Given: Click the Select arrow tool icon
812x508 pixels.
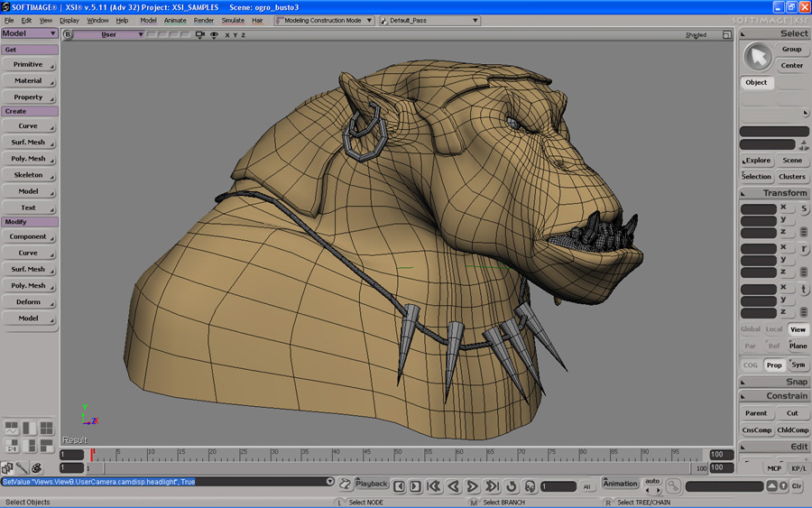Looking at the screenshot, I should point(757,57).
